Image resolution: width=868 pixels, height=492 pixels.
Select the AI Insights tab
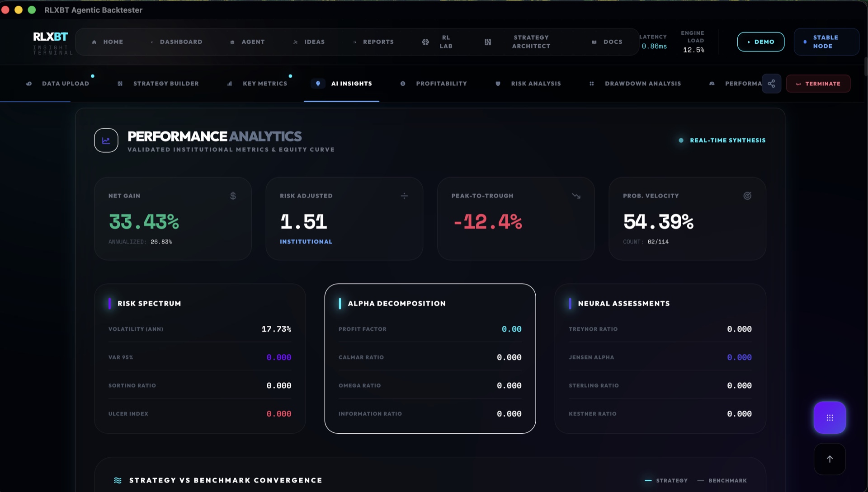(342, 84)
